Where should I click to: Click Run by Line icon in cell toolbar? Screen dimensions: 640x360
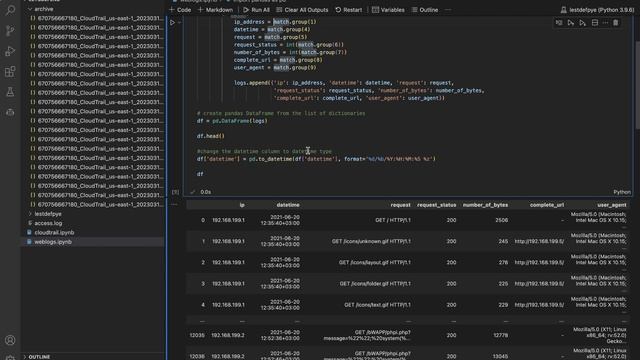[x=559, y=23]
